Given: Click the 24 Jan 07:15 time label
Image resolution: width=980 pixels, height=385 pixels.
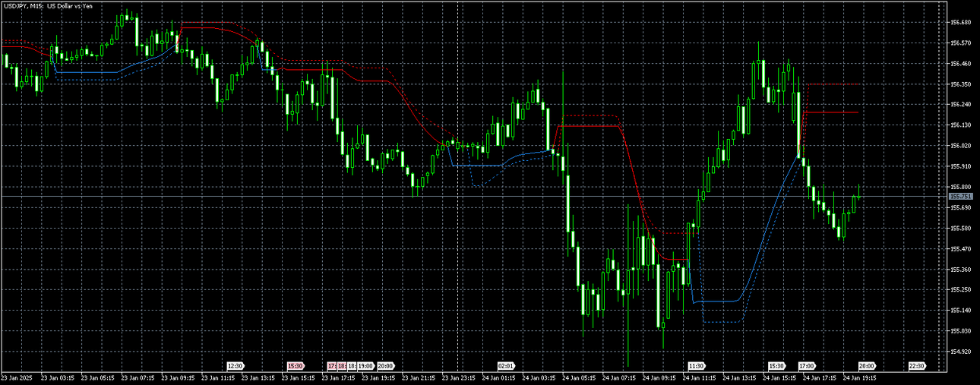Looking at the screenshot, I should point(620,377).
